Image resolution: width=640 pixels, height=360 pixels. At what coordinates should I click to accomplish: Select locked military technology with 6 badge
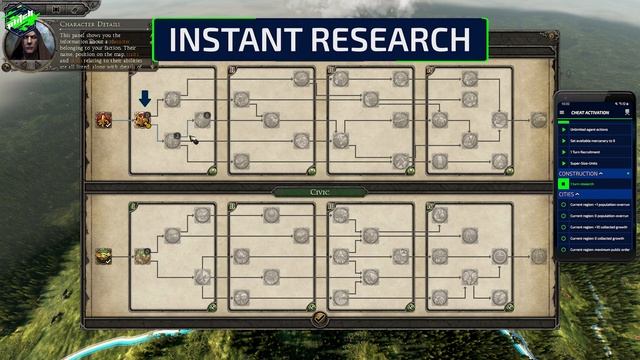click(x=202, y=120)
